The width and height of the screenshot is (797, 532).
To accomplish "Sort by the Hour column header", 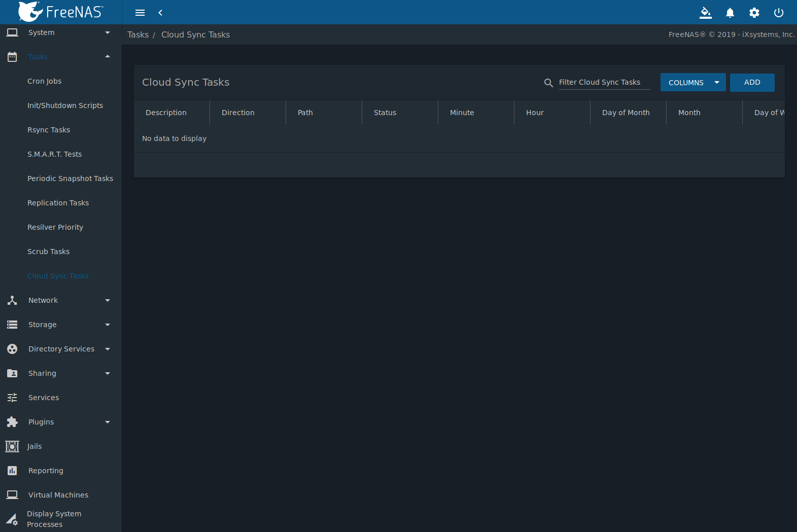I will [x=535, y=113].
